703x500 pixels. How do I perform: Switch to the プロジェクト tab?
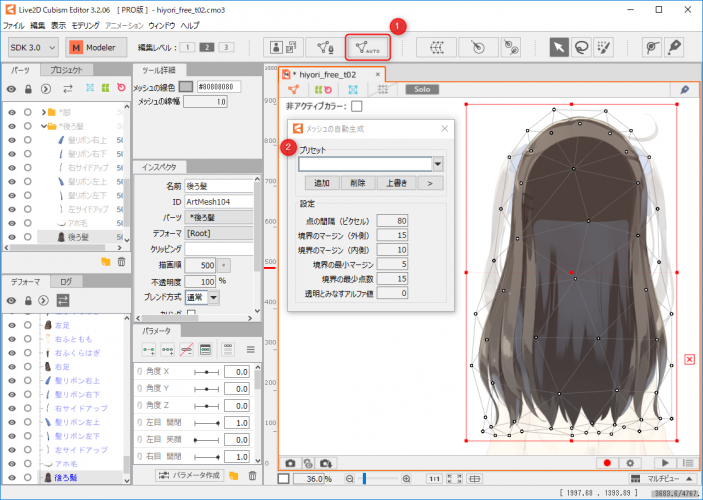click(x=65, y=71)
